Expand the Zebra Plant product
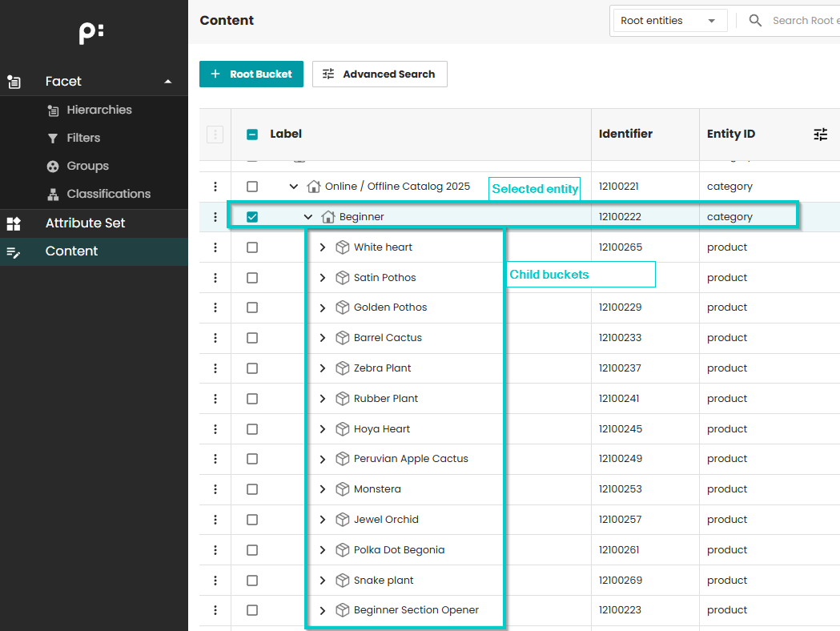This screenshot has width=840, height=631. pos(323,368)
